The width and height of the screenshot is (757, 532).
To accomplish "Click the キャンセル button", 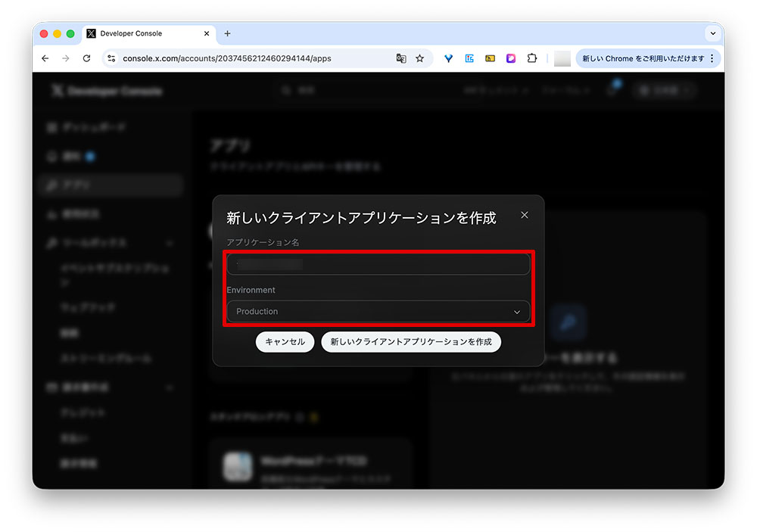I will click(285, 341).
